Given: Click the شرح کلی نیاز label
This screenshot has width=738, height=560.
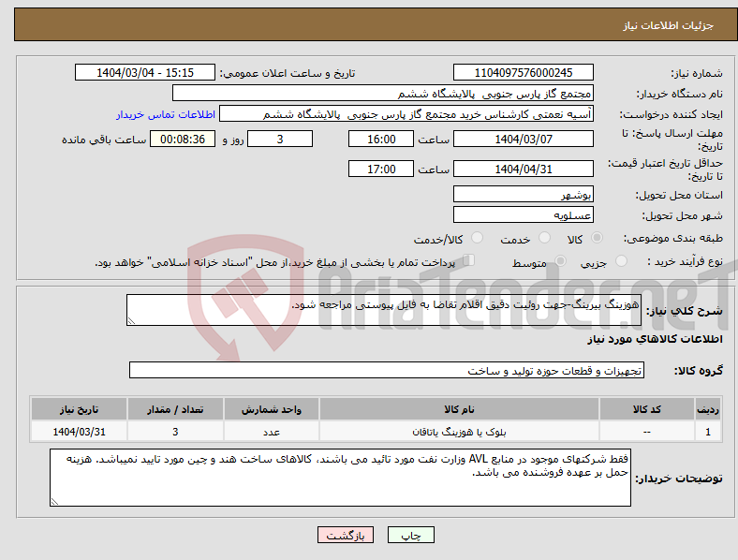Looking at the screenshot, I should pyautogui.click(x=684, y=311).
